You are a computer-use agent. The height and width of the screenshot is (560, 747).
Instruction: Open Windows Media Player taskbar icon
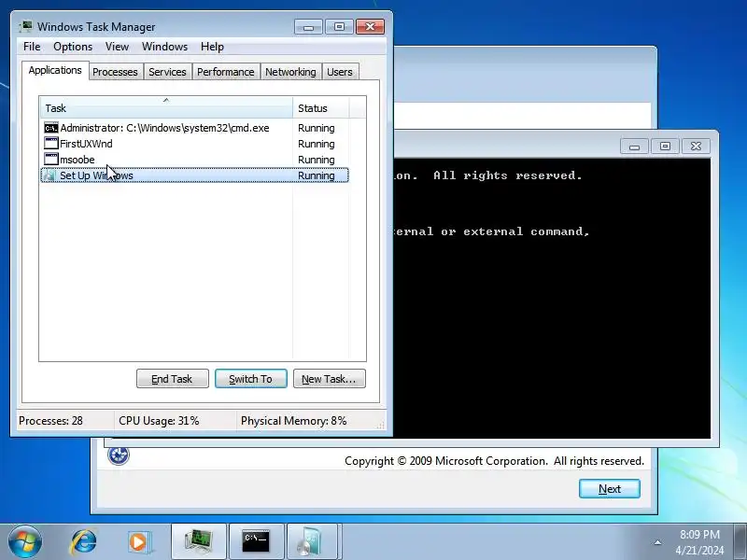click(139, 542)
